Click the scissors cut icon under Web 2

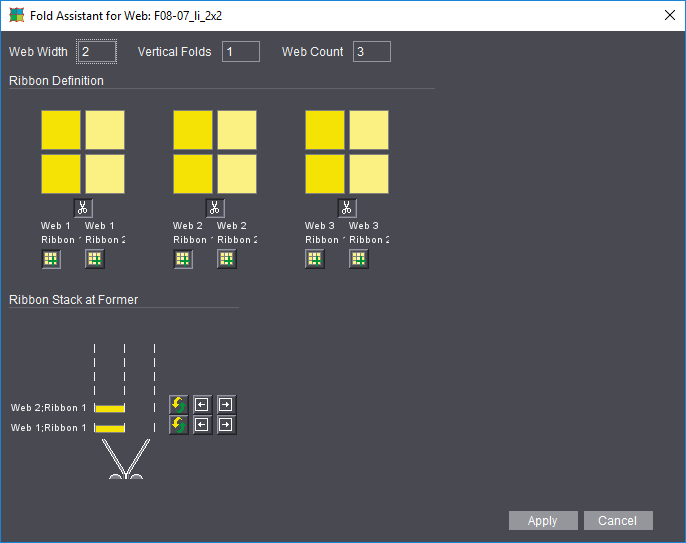215,208
